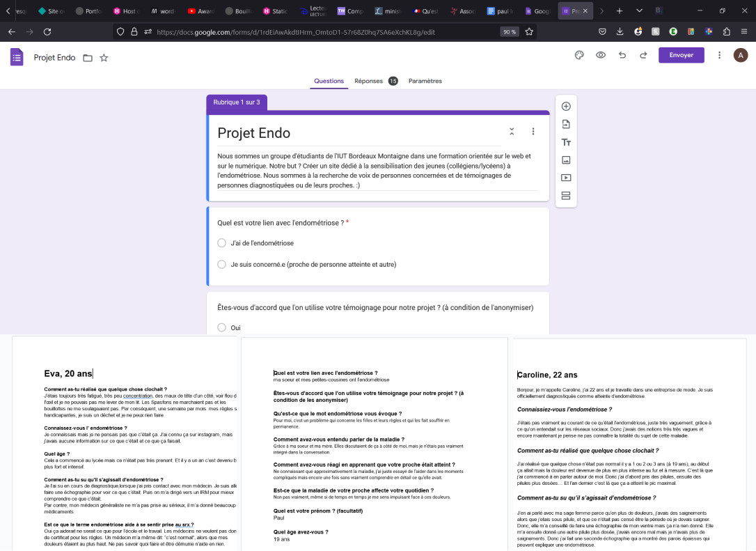
Task: Star the Projet Endo form
Action: [104, 58]
